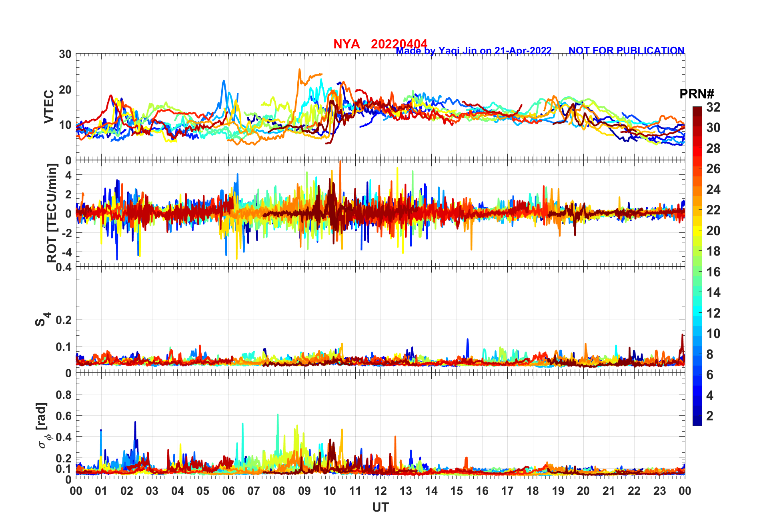Click the 'σφ [rad]' y-axis label
The width and height of the screenshot is (761, 532).
coord(43,426)
